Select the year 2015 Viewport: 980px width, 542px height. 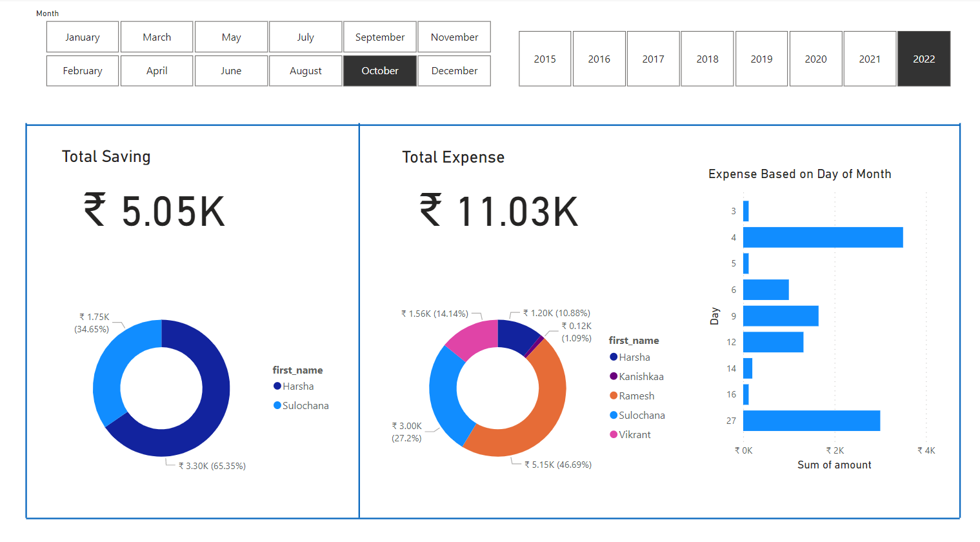(x=545, y=59)
